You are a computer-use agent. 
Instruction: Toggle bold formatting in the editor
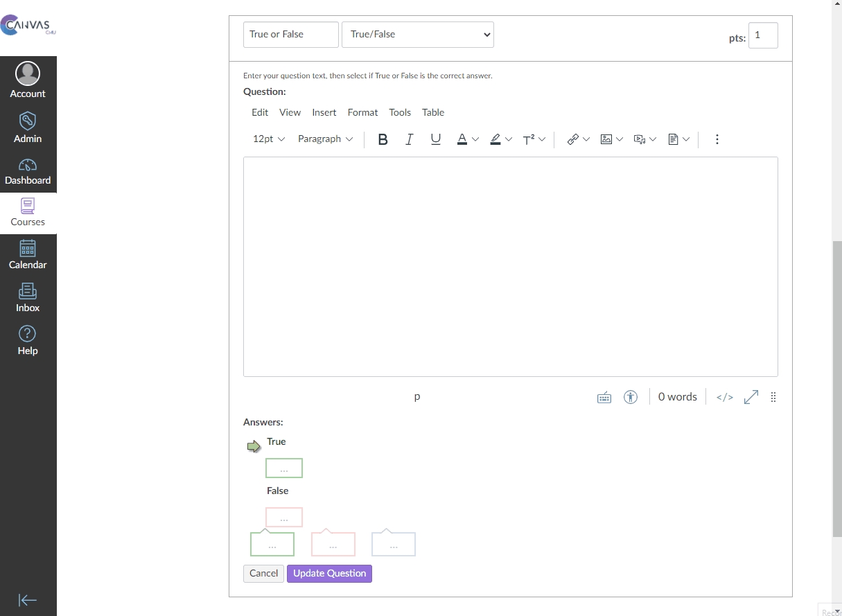(383, 139)
